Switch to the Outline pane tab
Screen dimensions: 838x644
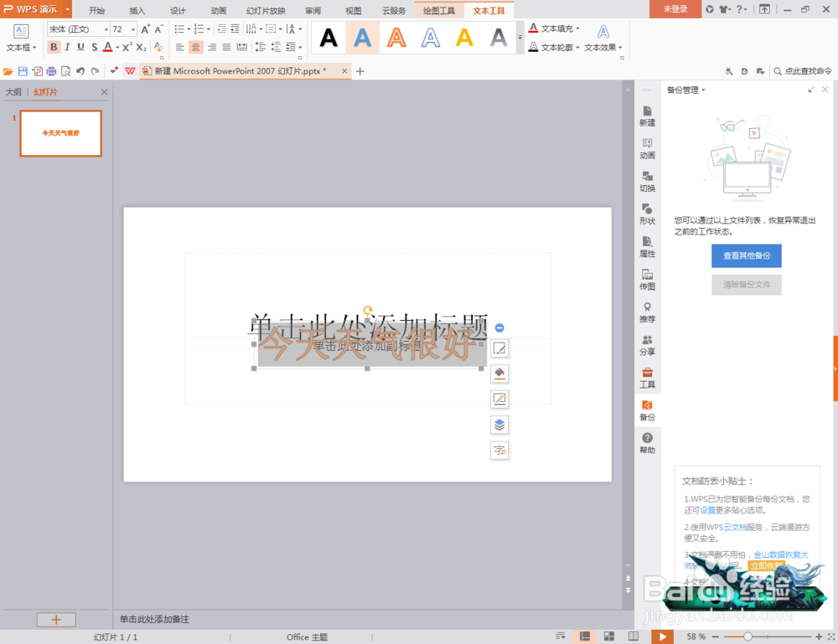click(13, 92)
